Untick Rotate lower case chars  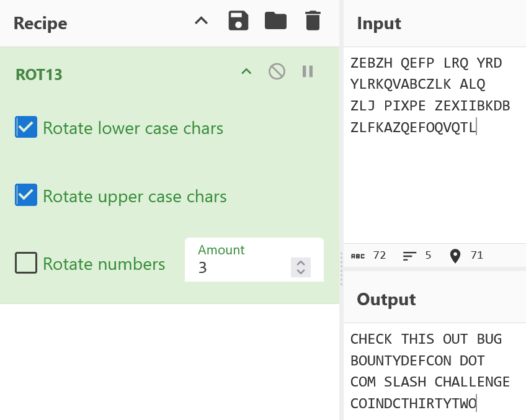[x=26, y=127]
